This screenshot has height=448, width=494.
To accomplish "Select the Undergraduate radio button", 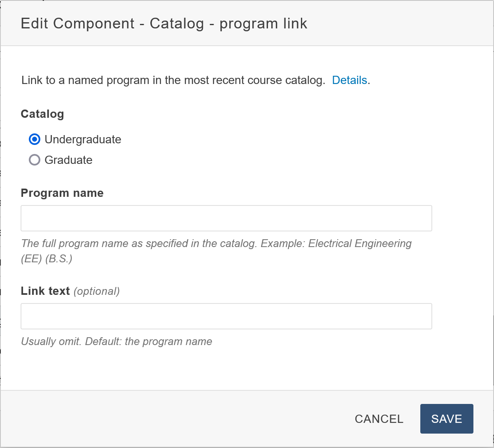I will point(35,140).
